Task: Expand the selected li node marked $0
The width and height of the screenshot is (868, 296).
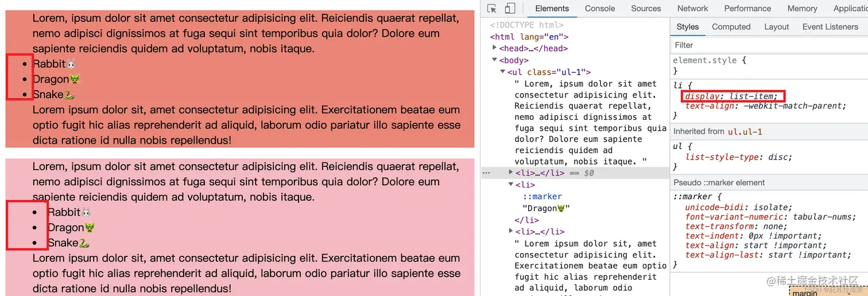Action: click(511, 172)
